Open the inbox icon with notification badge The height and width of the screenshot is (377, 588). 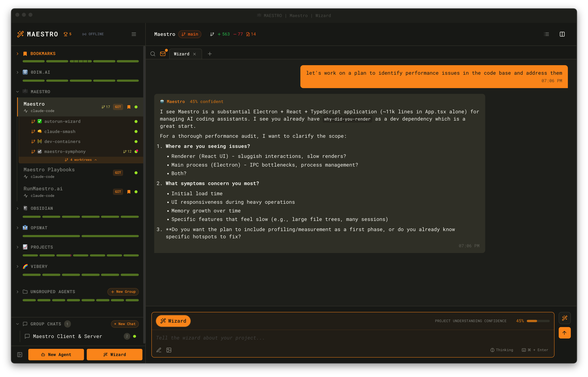pyautogui.click(x=163, y=54)
